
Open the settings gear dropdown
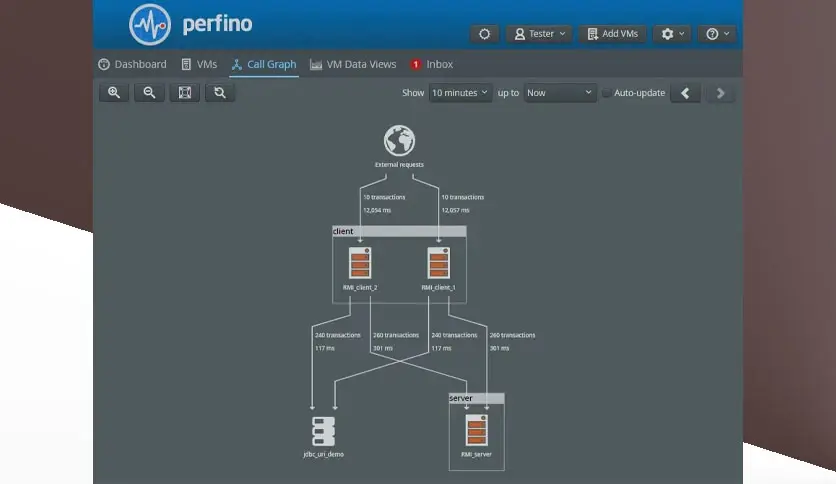[x=672, y=34]
